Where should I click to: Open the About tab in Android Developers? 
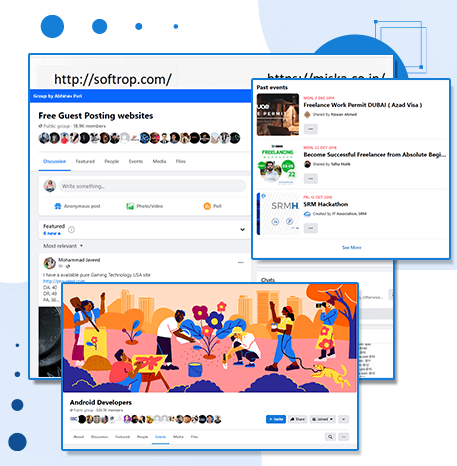tap(78, 437)
